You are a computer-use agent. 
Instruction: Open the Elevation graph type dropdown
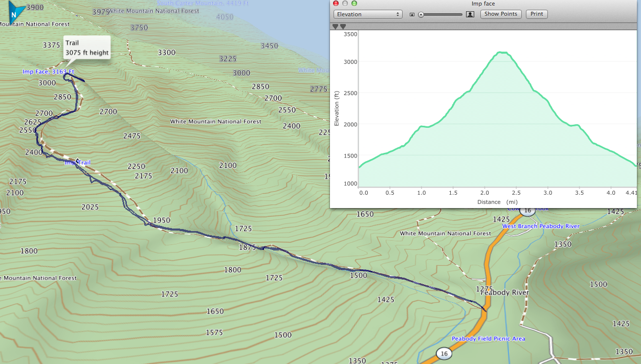click(x=368, y=14)
